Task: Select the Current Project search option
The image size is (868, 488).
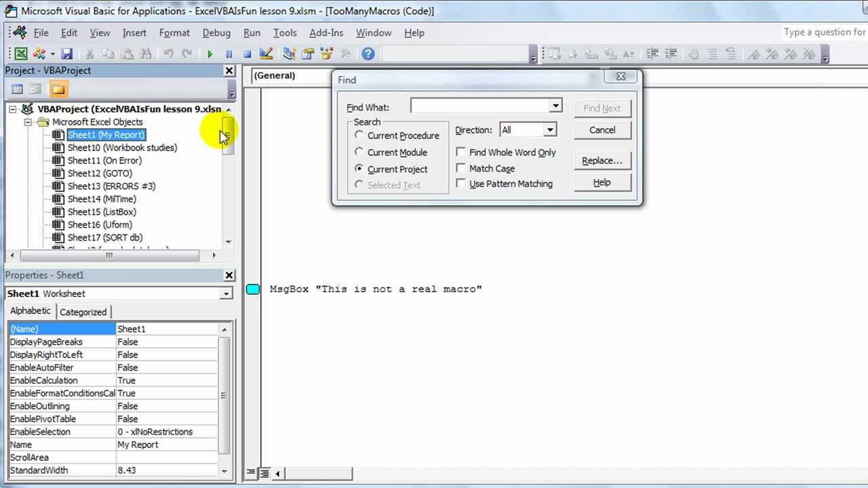Action: 359,169
